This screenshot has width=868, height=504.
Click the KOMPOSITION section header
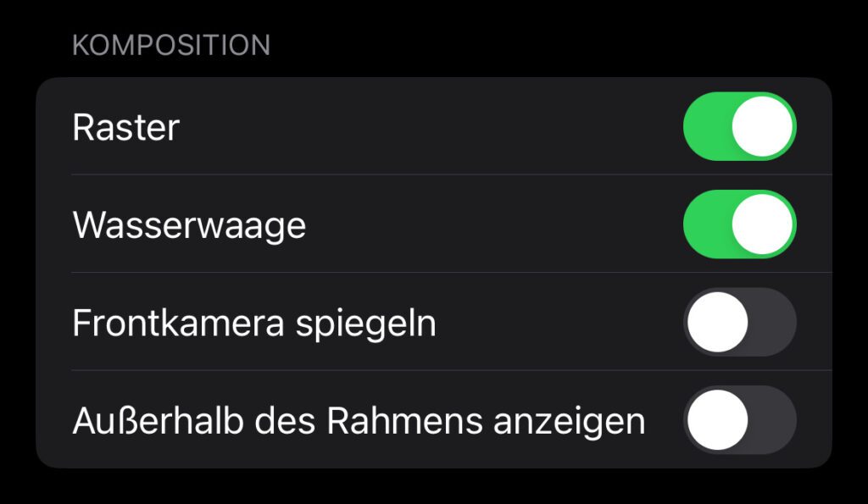[x=171, y=45]
